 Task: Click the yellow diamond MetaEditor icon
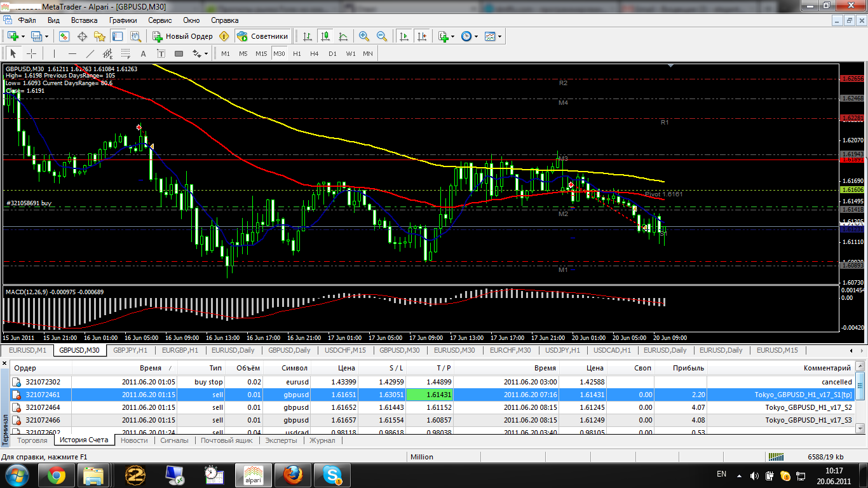224,36
